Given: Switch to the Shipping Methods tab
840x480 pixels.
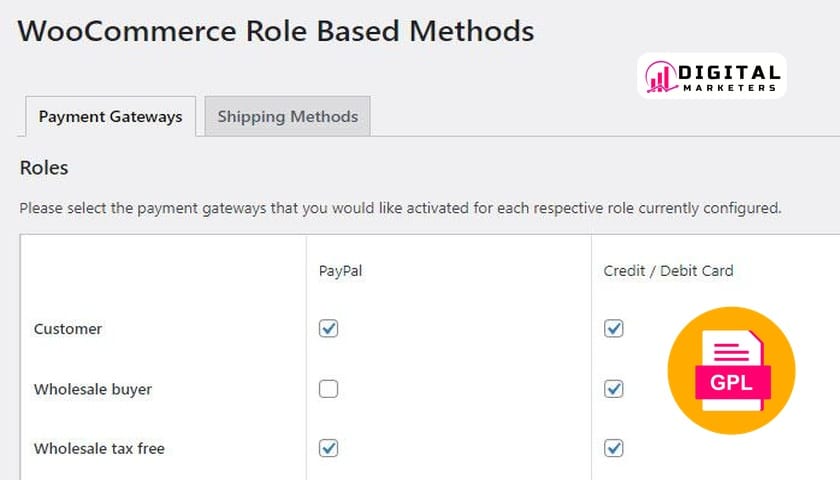Looking at the screenshot, I should (x=287, y=116).
